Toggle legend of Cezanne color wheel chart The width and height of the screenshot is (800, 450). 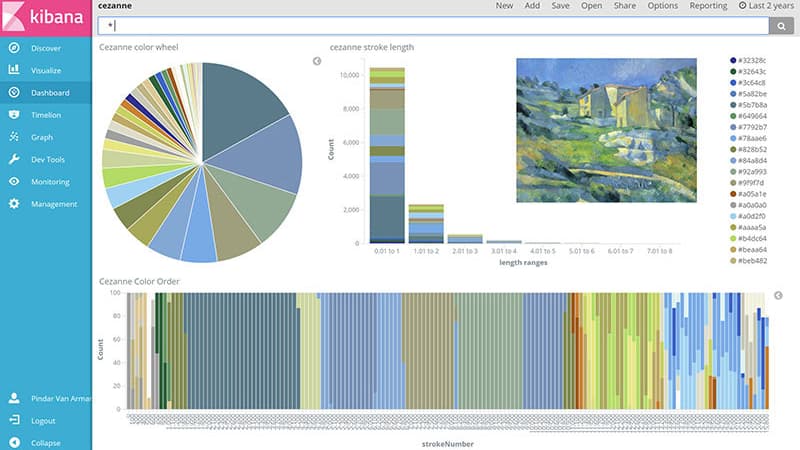pyautogui.click(x=317, y=61)
